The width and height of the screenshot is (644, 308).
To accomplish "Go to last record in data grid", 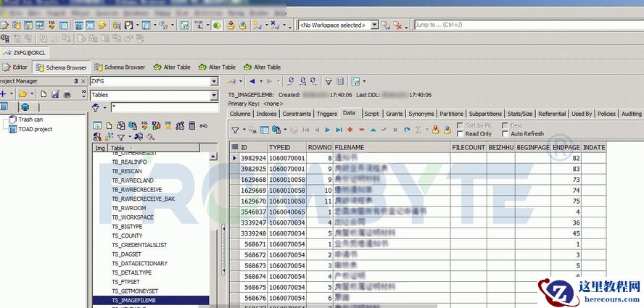I will pos(339,130).
